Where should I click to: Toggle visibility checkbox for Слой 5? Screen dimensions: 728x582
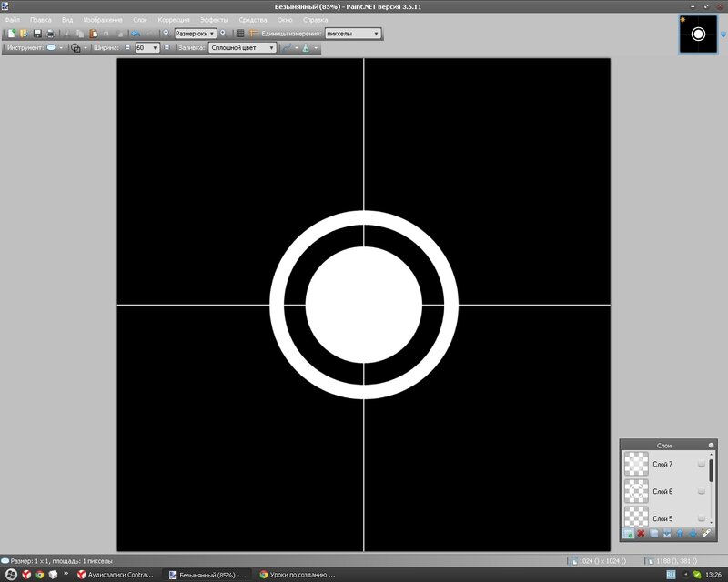click(x=701, y=518)
